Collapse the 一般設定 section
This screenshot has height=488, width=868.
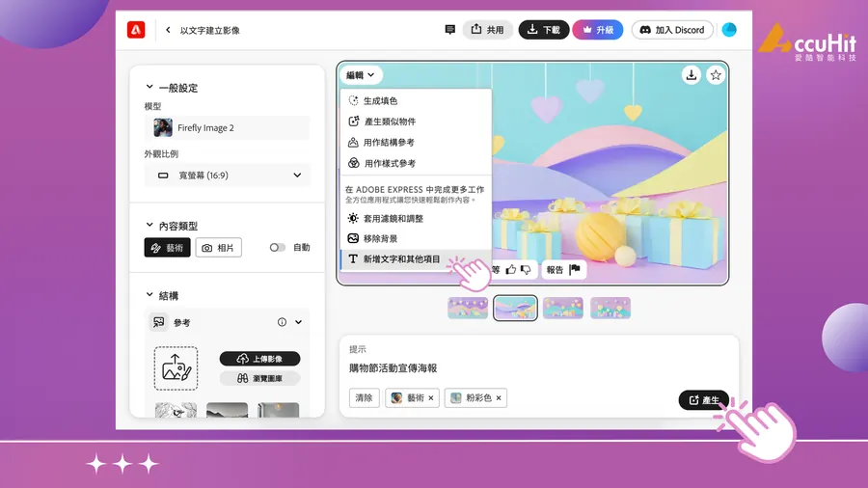(149, 87)
